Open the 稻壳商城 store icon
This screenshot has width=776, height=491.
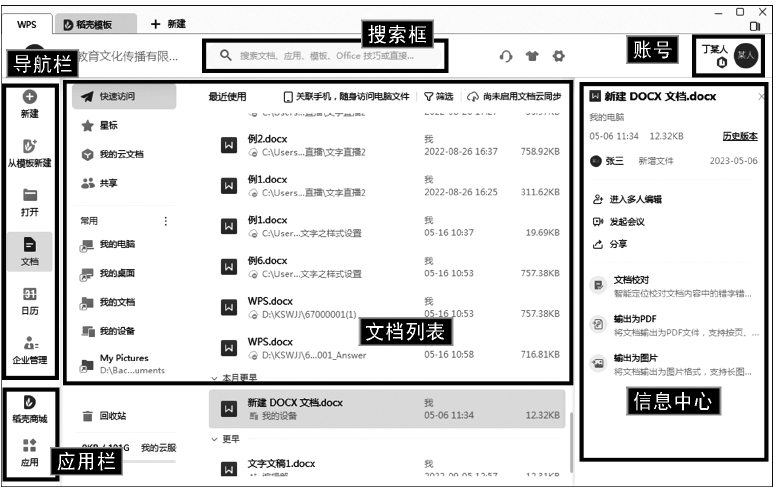(x=29, y=402)
